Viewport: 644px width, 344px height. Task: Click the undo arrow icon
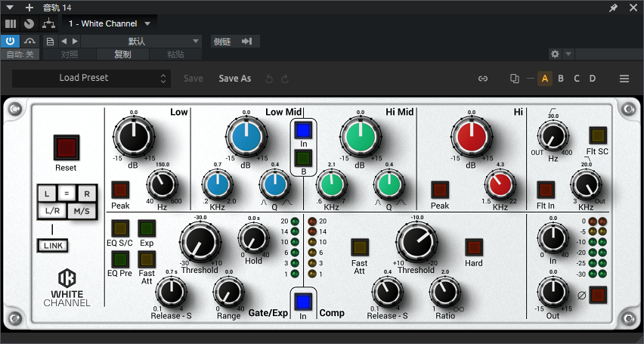269,79
